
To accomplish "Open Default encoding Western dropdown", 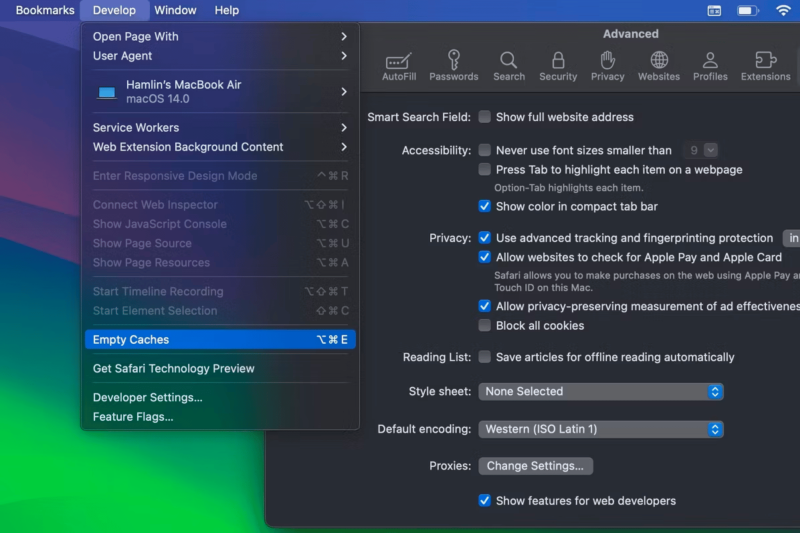I will [600, 429].
